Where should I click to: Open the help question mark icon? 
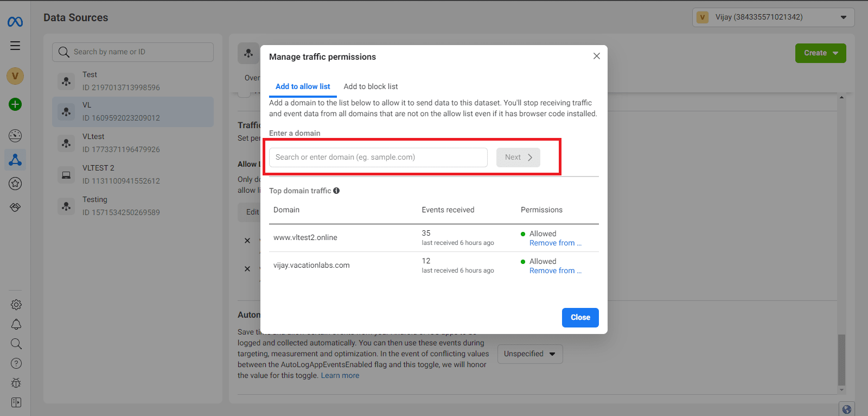(16, 363)
